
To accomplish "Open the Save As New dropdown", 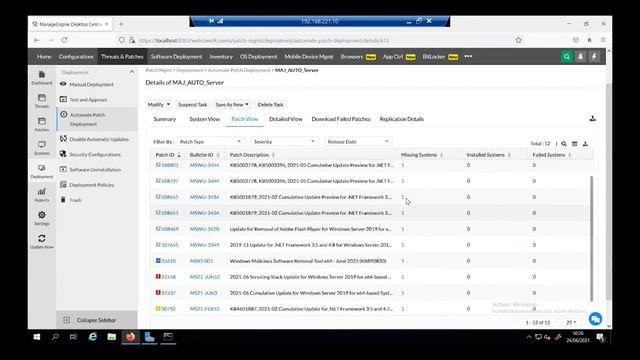I will (232, 104).
